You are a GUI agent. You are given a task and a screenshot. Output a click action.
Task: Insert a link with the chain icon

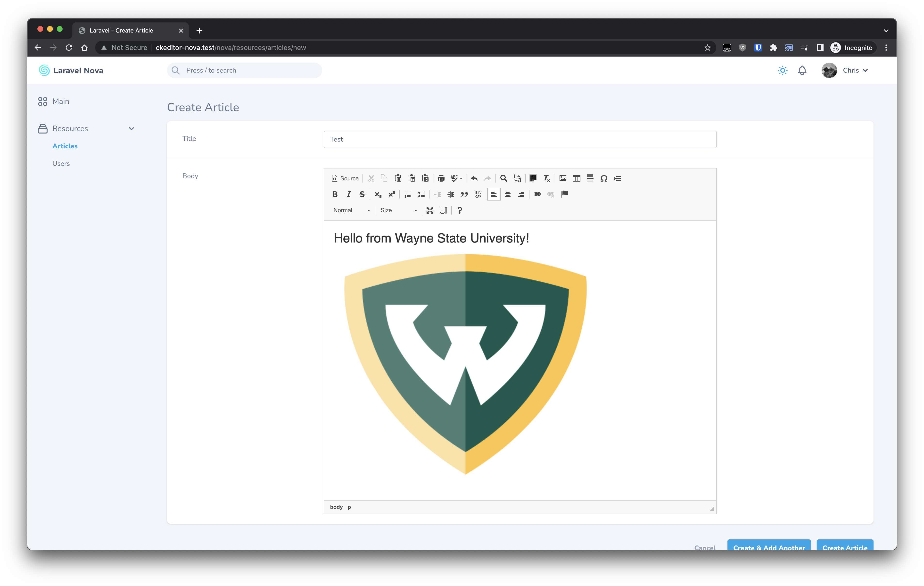[537, 194]
